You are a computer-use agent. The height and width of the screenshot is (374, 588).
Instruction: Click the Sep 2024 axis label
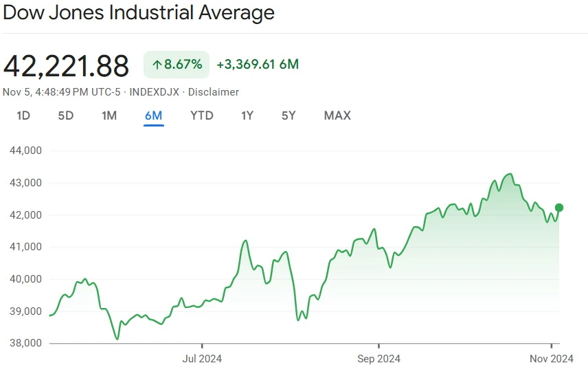[x=378, y=359]
